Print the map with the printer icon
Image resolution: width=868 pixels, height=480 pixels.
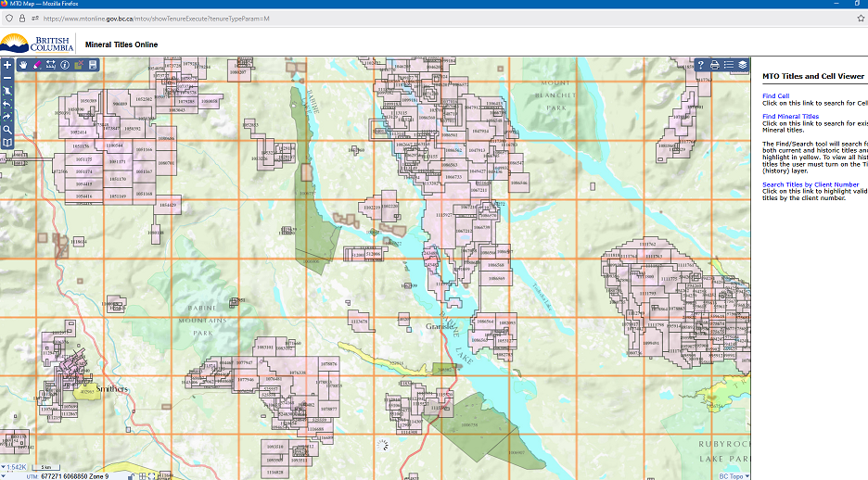coord(715,65)
